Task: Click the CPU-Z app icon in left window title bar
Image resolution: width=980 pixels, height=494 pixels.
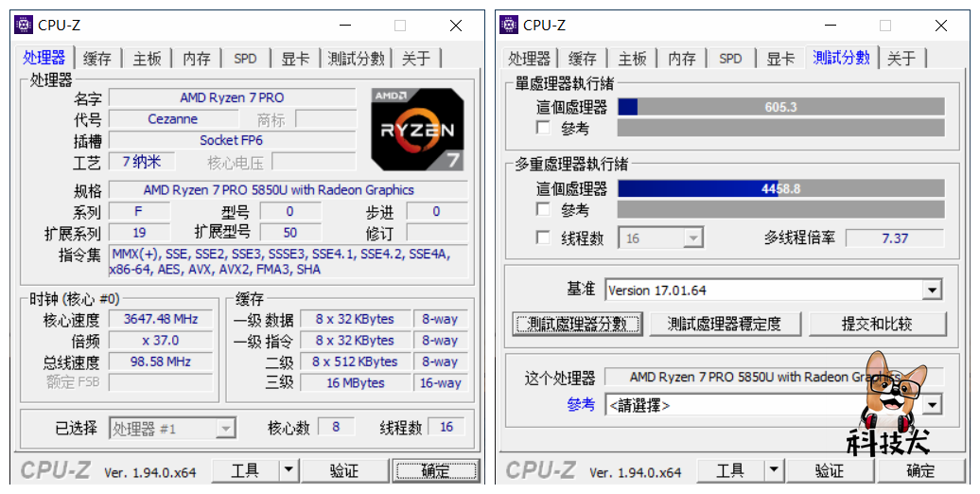Action: point(23,25)
